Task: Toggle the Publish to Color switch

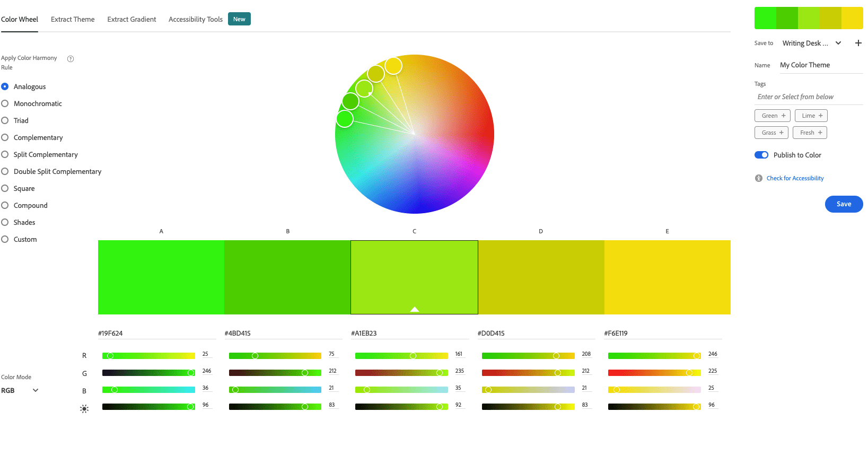Action: coord(761,155)
